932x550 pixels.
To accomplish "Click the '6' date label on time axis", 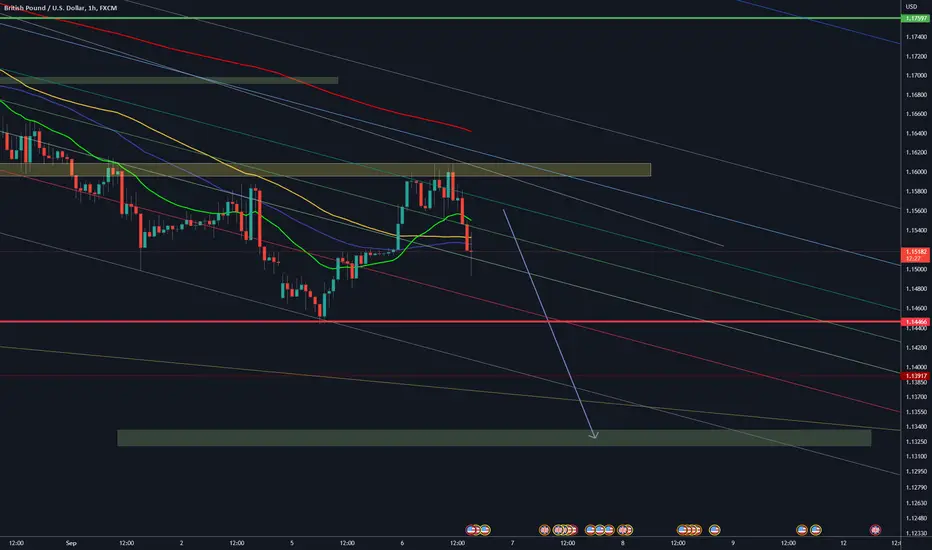I will (402, 543).
